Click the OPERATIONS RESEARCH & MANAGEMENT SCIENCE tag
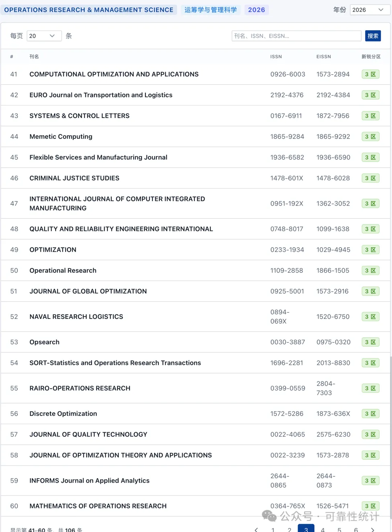The width and height of the screenshot is (392, 532). click(89, 10)
